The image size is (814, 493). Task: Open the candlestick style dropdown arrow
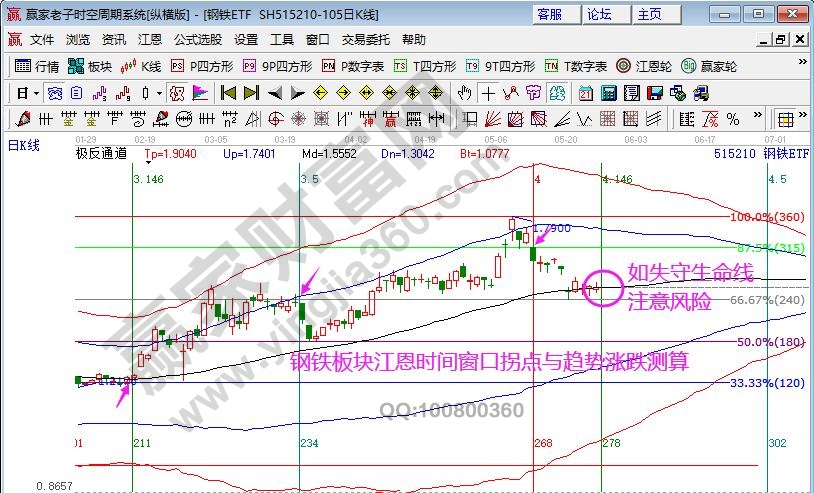(x=158, y=93)
